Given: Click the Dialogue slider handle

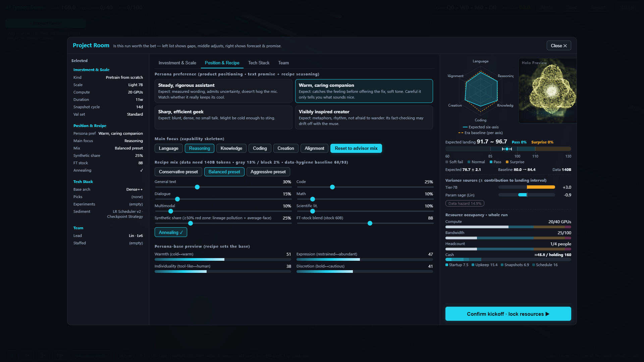Looking at the screenshot, I should point(177,199).
